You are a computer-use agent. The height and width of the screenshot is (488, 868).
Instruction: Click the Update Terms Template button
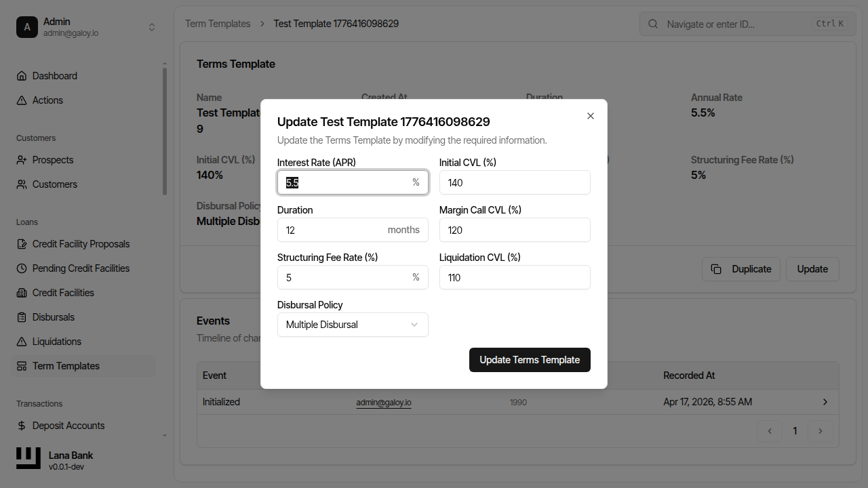click(x=530, y=359)
